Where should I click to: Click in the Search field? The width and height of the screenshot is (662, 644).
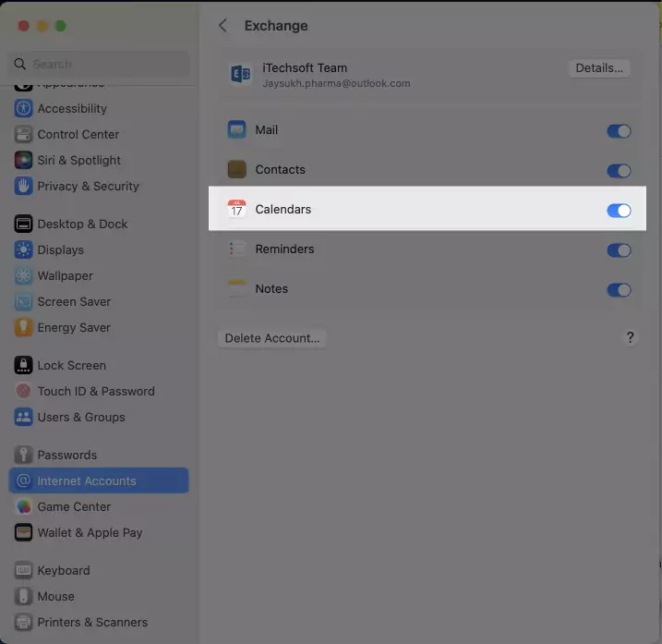[99, 65]
